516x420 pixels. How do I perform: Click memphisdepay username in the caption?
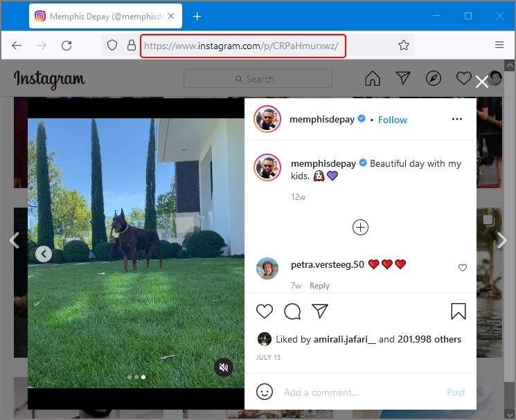pyautogui.click(x=323, y=163)
